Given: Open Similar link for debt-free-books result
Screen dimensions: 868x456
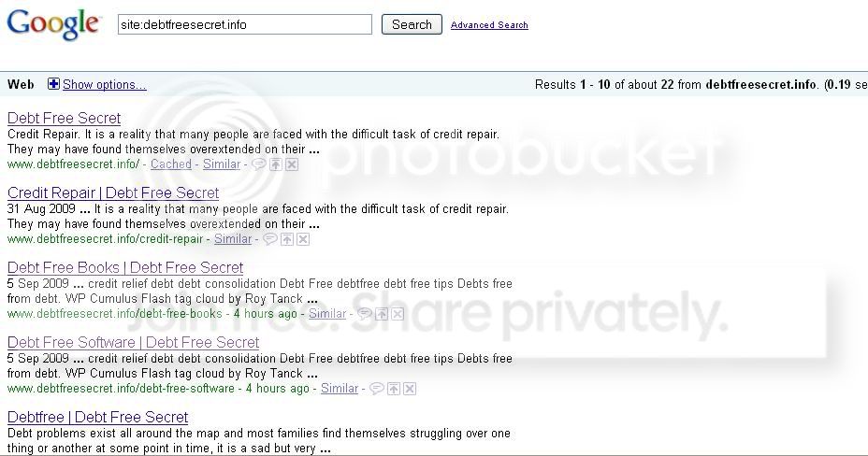Looking at the screenshot, I should 327,313.
